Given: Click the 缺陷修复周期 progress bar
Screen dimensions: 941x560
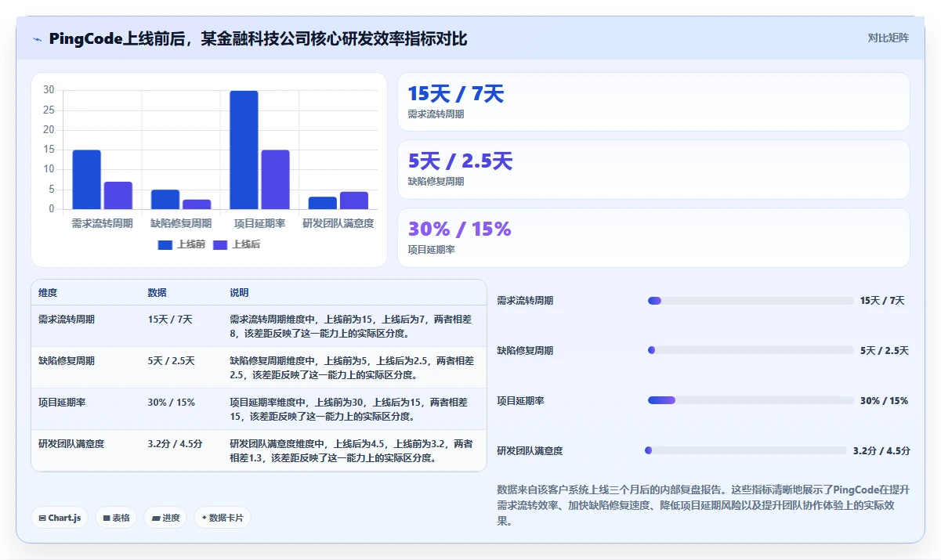Looking at the screenshot, I should point(751,350).
